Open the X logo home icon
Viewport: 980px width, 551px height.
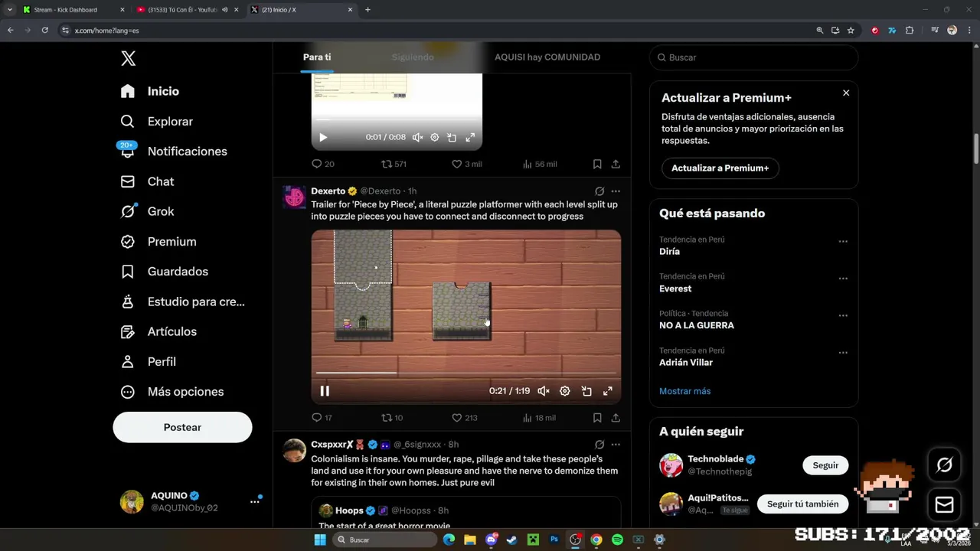click(x=129, y=58)
